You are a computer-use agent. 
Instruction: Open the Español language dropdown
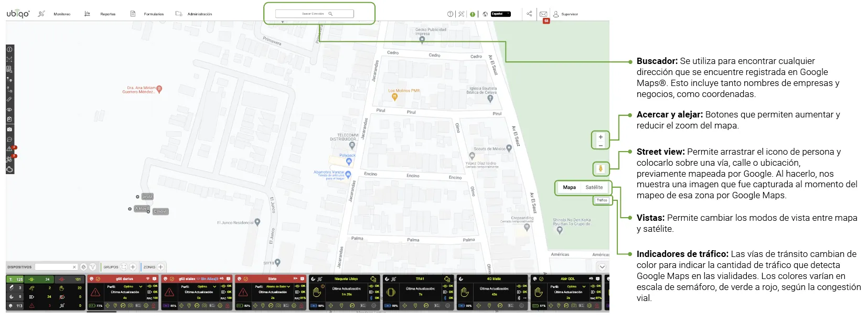[500, 14]
